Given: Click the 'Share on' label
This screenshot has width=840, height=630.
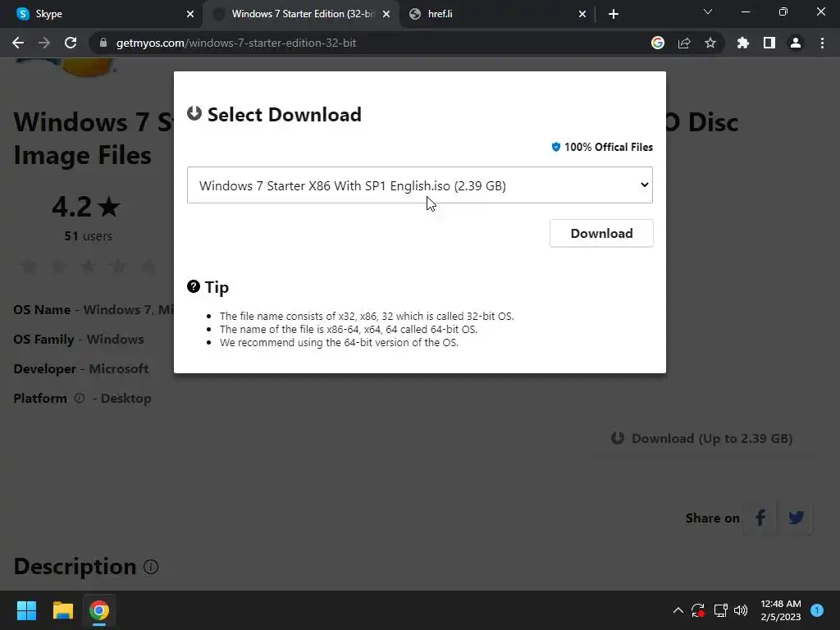Looking at the screenshot, I should point(713,518).
